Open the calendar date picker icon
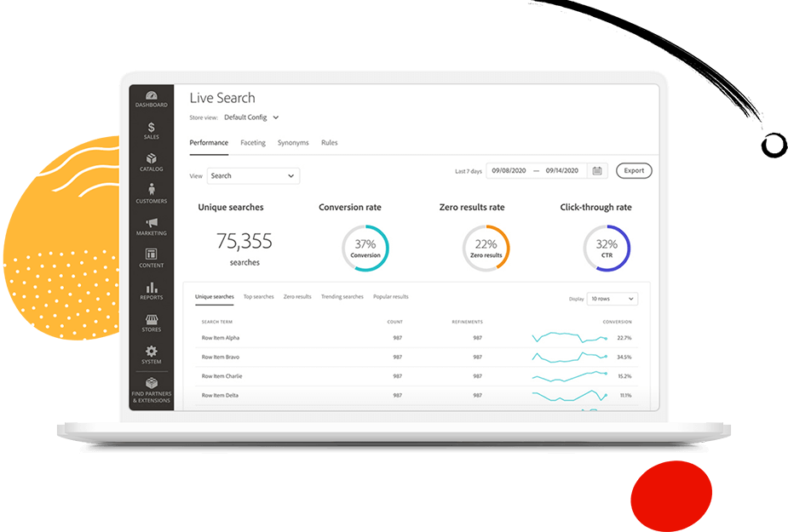The height and width of the screenshot is (532, 788). [x=597, y=171]
